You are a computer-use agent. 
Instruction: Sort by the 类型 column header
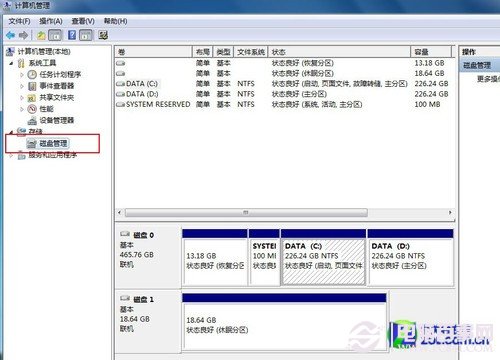[223, 52]
